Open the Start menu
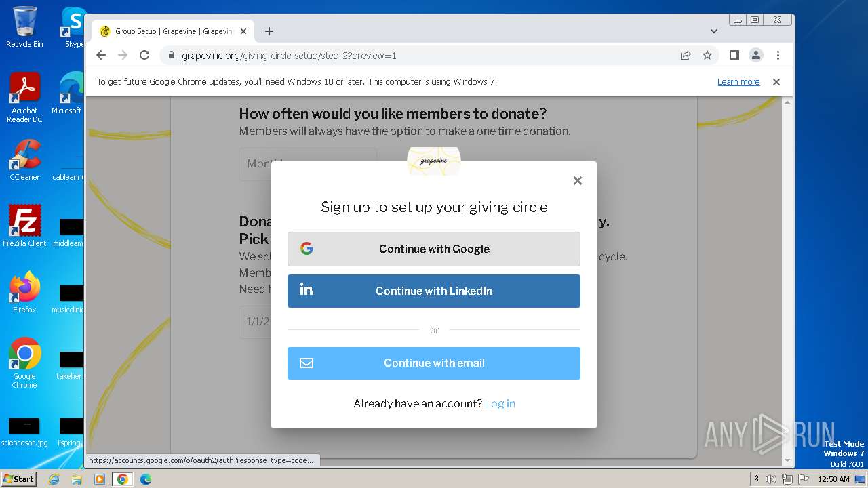This screenshot has width=868, height=488. pyautogui.click(x=18, y=479)
